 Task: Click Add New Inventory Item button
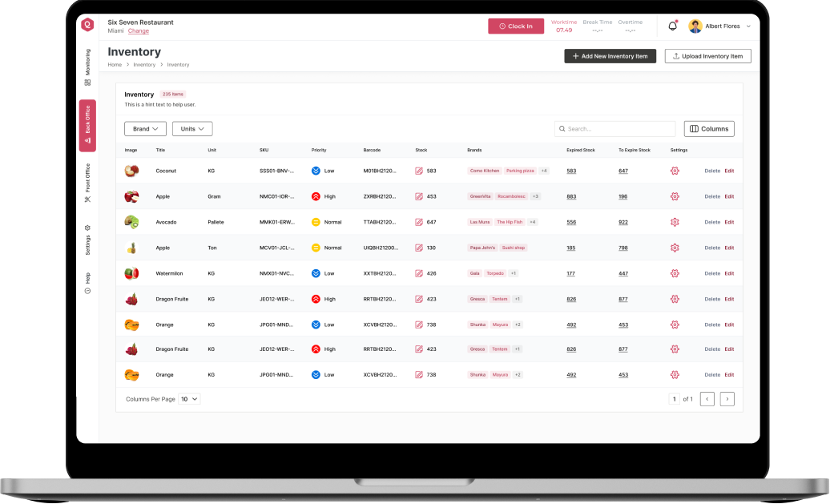610,56
